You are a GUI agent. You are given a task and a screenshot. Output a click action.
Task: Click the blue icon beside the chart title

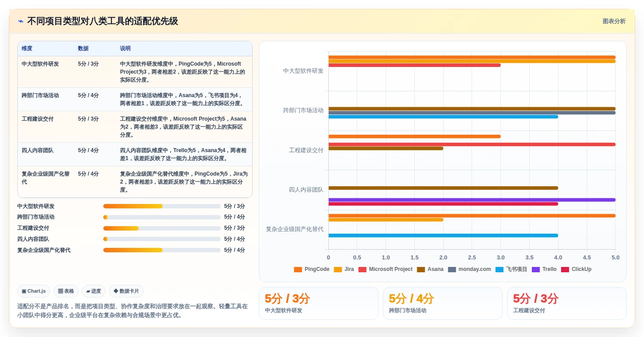coord(21,21)
